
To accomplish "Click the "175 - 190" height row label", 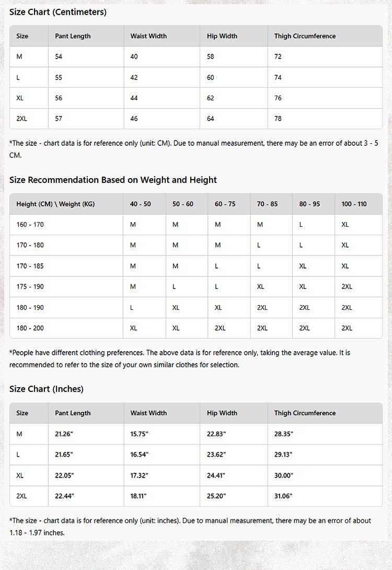I will pyautogui.click(x=30, y=286).
